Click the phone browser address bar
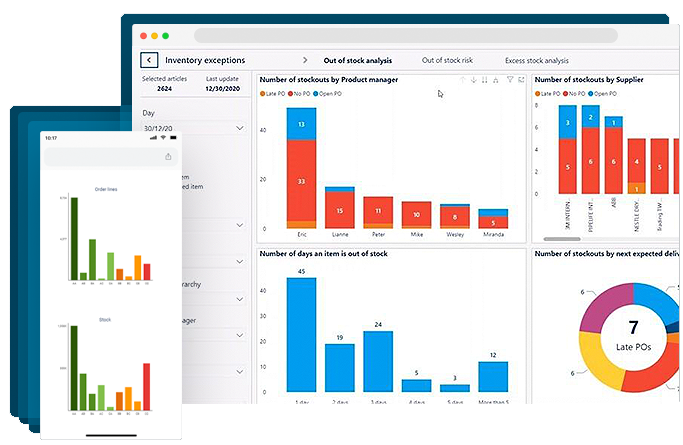The image size is (683, 445). pos(100,156)
